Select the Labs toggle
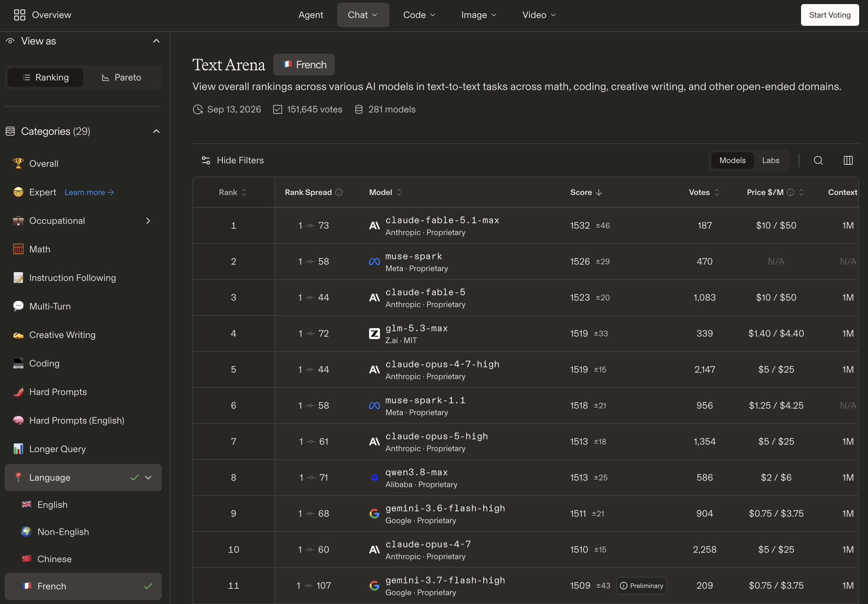 pos(770,160)
